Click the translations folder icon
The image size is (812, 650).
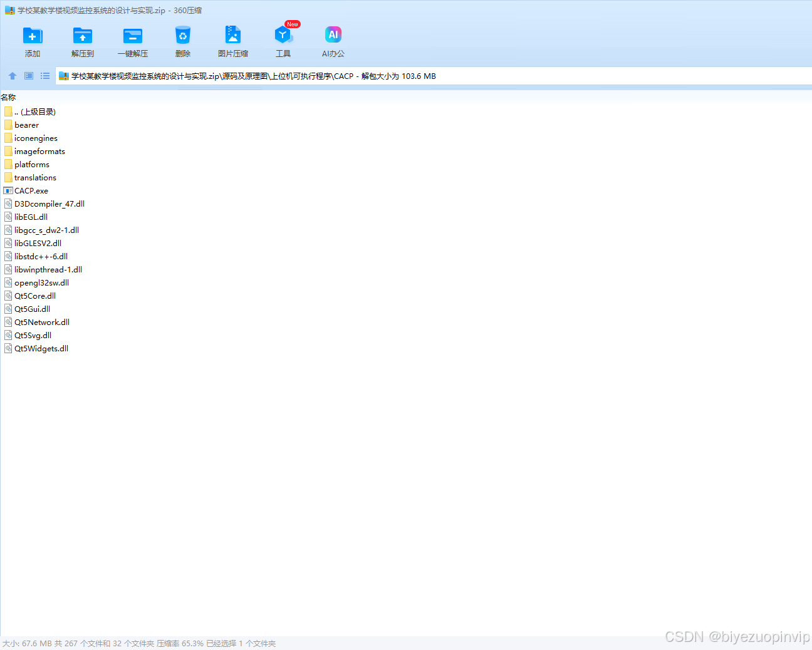(x=8, y=177)
